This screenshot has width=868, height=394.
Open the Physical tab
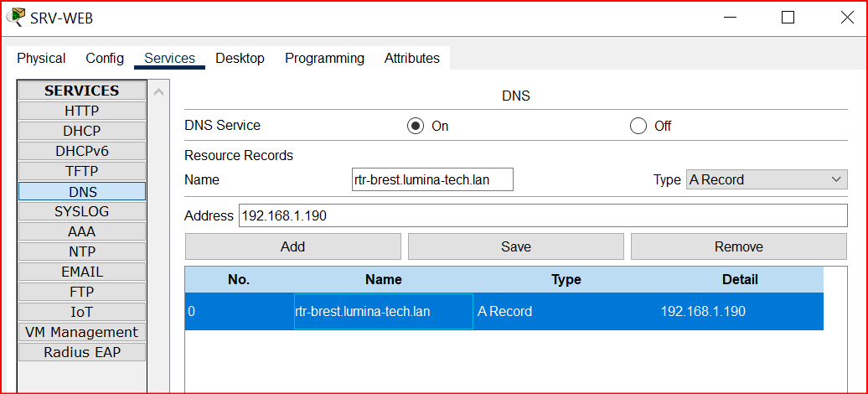pyautogui.click(x=41, y=58)
